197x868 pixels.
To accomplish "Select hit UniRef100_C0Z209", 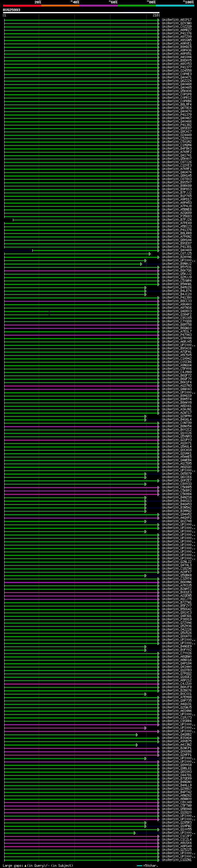I will pyautogui.click(x=176, y=26).
